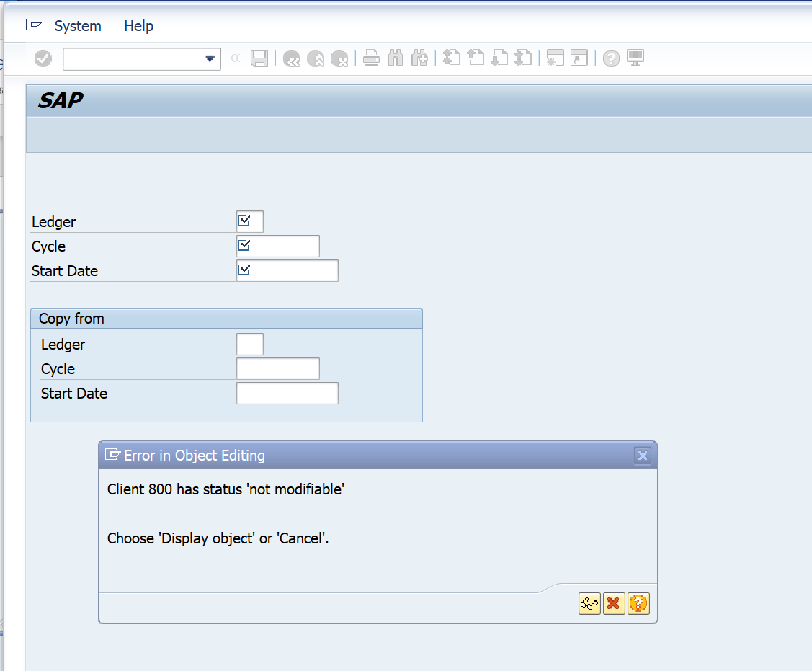The width and height of the screenshot is (812, 671).
Task: Click the Create New Session icon
Action: coord(555,58)
